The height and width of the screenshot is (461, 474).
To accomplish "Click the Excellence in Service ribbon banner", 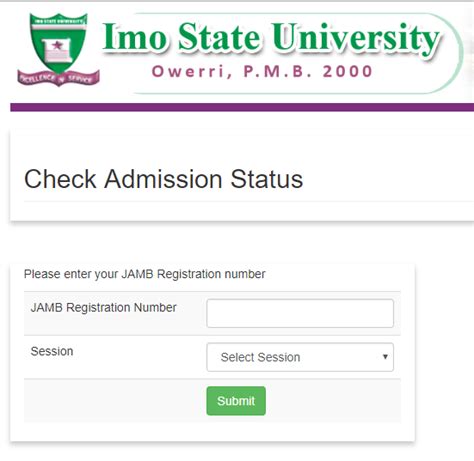I will coord(58,78).
